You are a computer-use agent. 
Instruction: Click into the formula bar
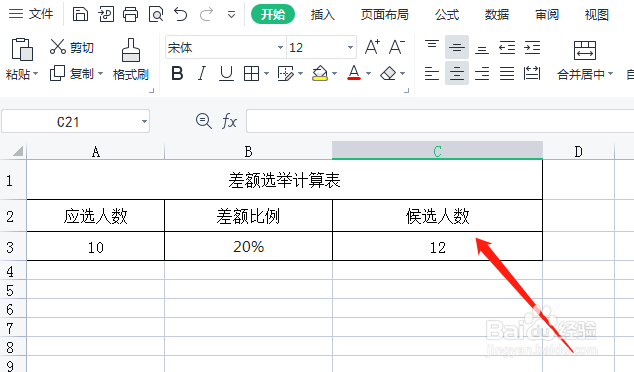(440, 121)
